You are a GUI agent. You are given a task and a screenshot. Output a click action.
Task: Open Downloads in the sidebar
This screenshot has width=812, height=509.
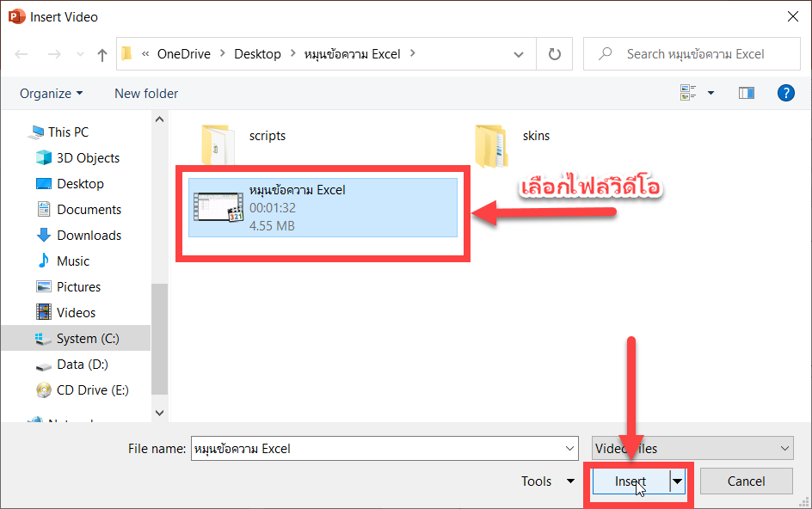pos(89,236)
